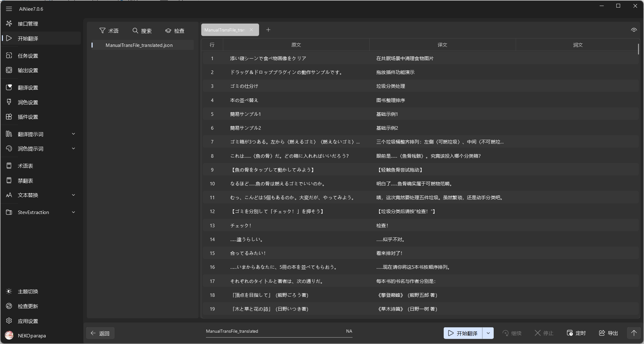Select the ManualTransFile_tran tab
The image size is (644, 344).
pos(225,30)
